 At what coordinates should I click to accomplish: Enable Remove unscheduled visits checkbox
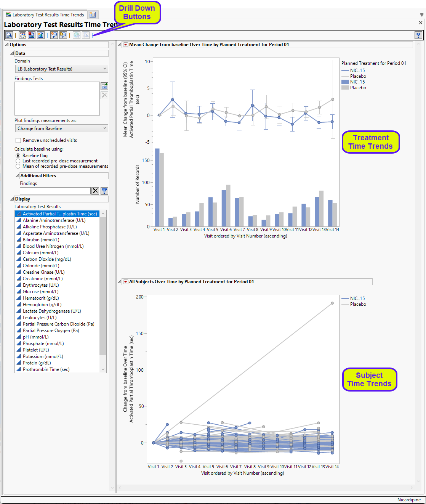click(18, 140)
